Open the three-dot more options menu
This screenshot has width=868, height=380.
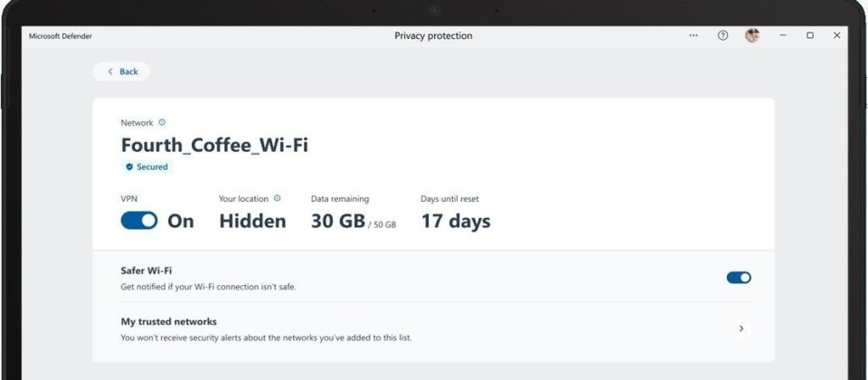[693, 35]
